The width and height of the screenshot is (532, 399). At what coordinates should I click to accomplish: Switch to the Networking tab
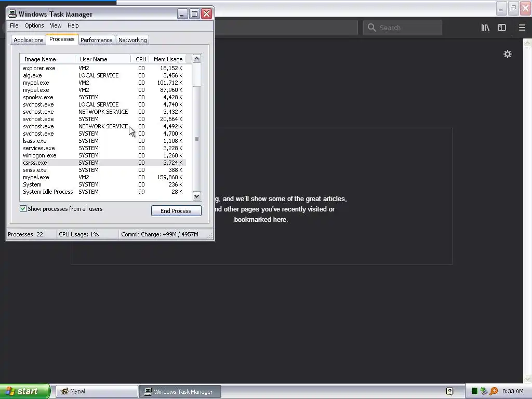pos(132,40)
